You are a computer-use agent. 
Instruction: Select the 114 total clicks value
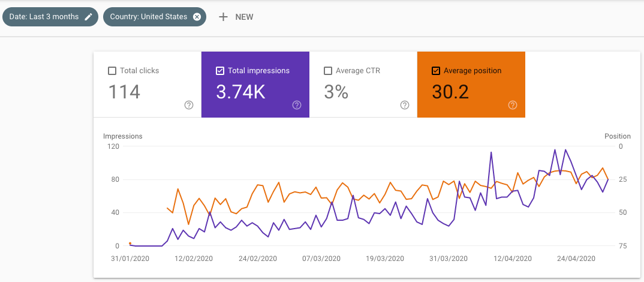tap(124, 92)
